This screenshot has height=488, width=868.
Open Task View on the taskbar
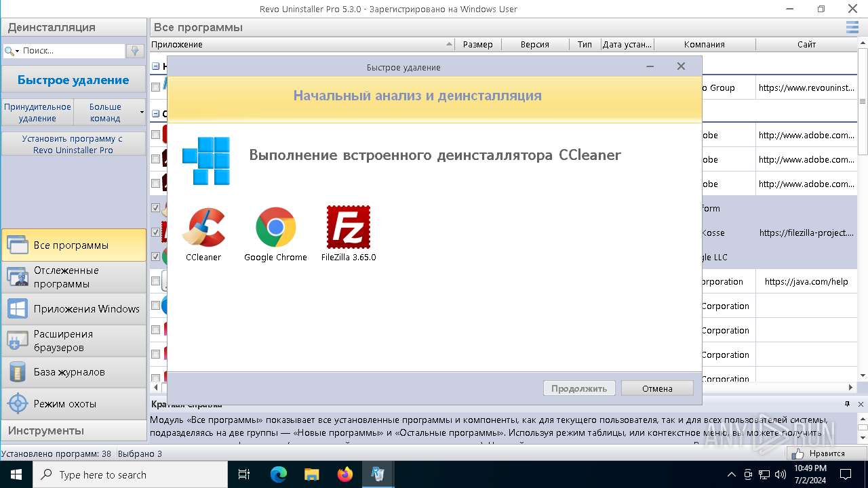tap(244, 474)
